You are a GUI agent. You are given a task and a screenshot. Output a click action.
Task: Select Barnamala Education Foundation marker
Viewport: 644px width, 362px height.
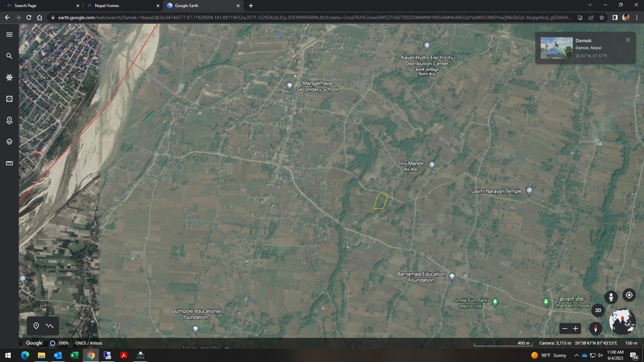click(x=452, y=277)
